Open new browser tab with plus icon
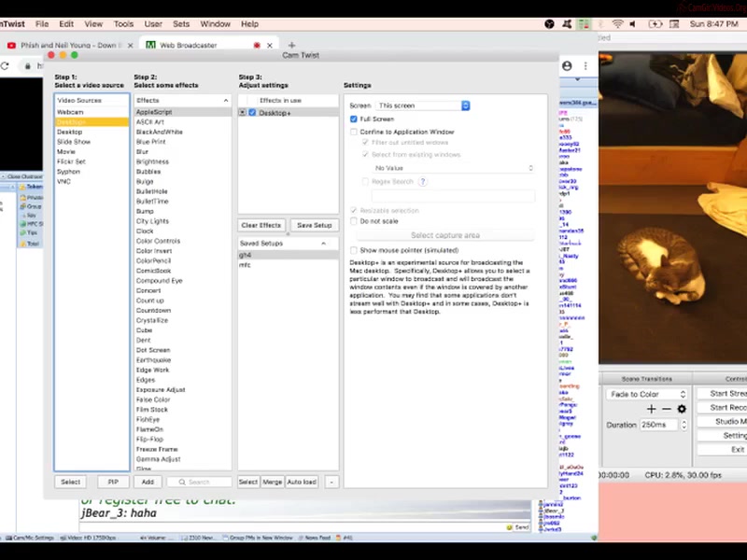 [x=291, y=45]
